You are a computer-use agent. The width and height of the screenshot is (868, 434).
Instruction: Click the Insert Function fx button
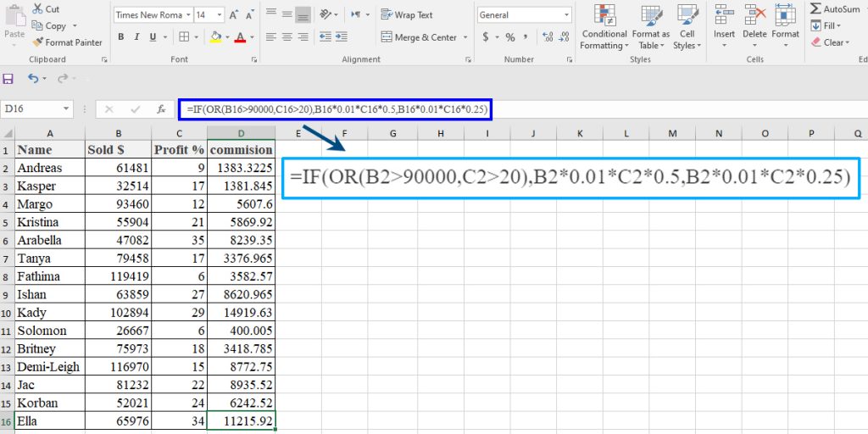(x=161, y=109)
